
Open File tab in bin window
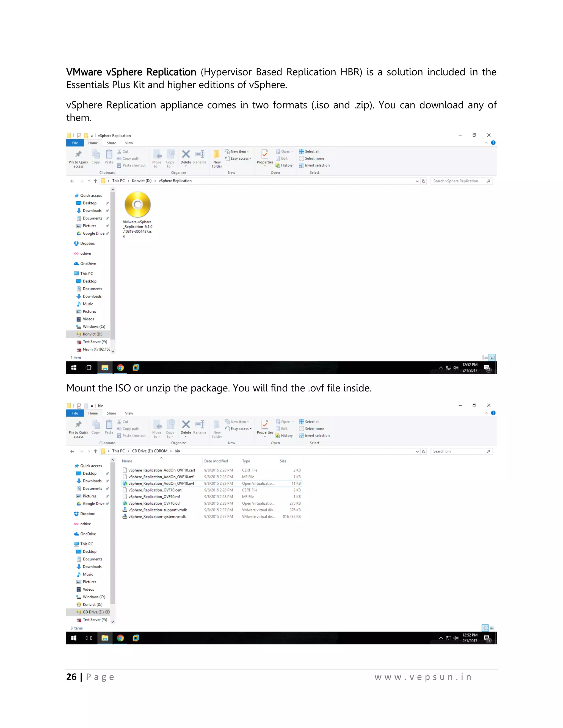pos(75,413)
